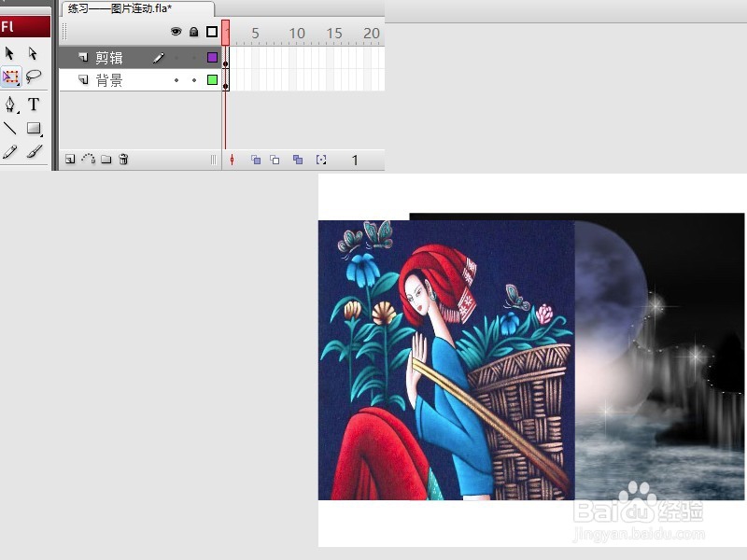
Task: Enable onion skin
Action: coord(256,160)
